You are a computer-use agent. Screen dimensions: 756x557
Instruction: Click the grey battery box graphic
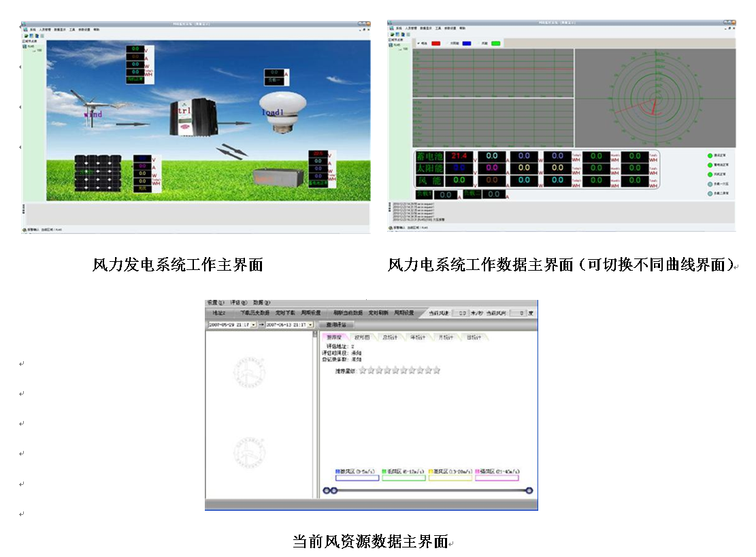click(280, 180)
